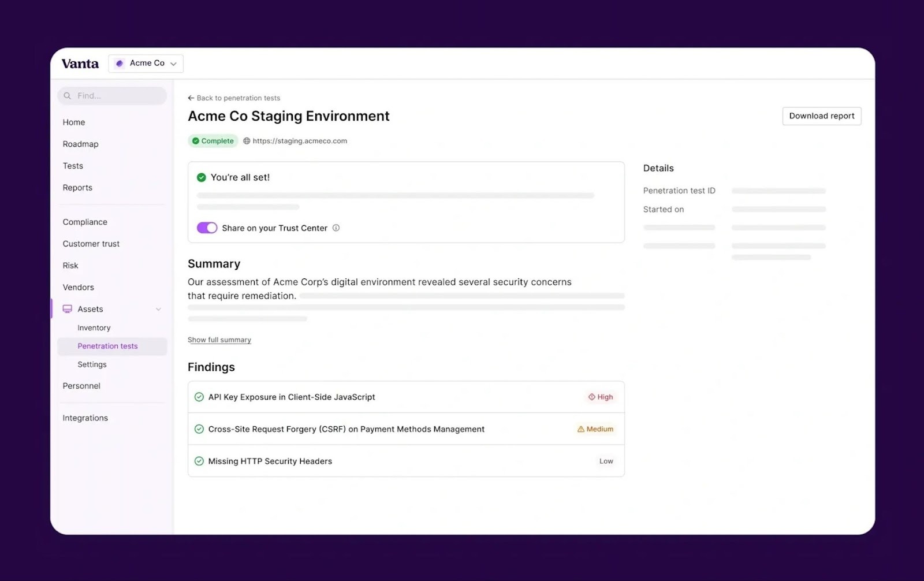924x581 pixels.
Task: Click the Low severity label
Action: click(606, 461)
